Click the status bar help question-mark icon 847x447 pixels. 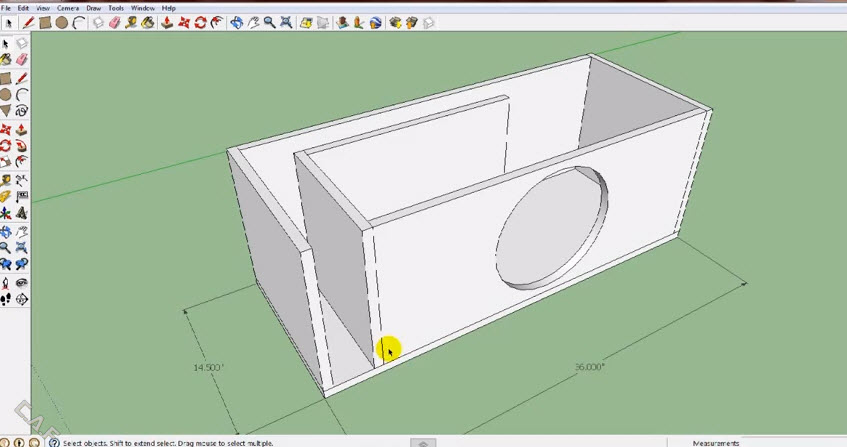tap(54, 443)
